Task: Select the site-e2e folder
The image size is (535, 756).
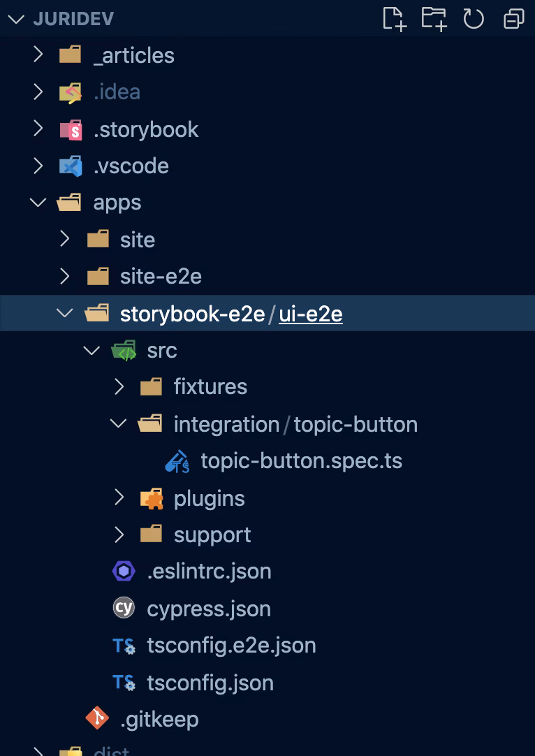Action: (x=161, y=277)
